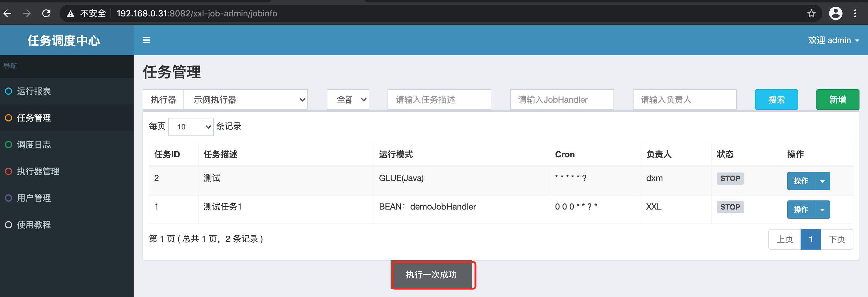Click the 请输入JobHandler input field
This screenshot has height=297, width=868.
[562, 100]
